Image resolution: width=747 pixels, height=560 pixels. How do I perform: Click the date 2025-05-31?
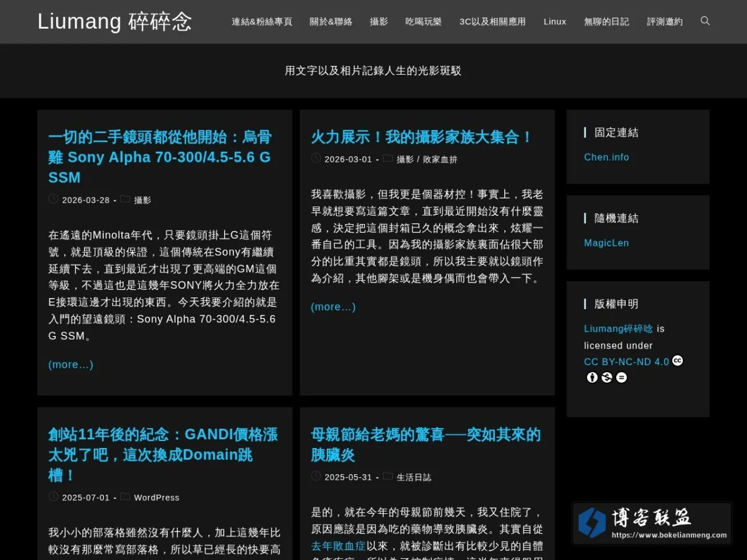click(x=349, y=477)
